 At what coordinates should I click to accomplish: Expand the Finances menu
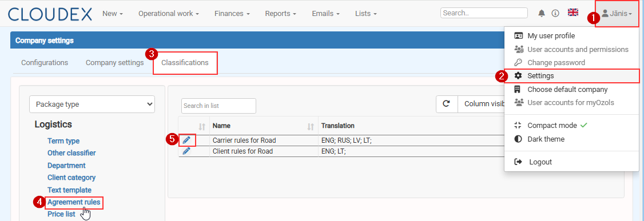232,14
